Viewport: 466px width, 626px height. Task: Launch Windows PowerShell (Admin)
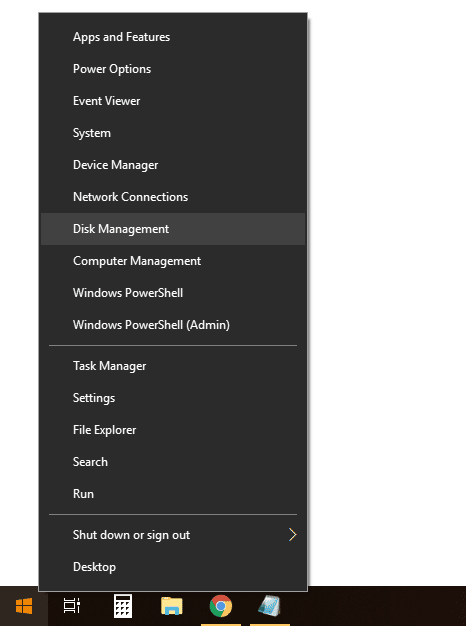pos(173,325)
